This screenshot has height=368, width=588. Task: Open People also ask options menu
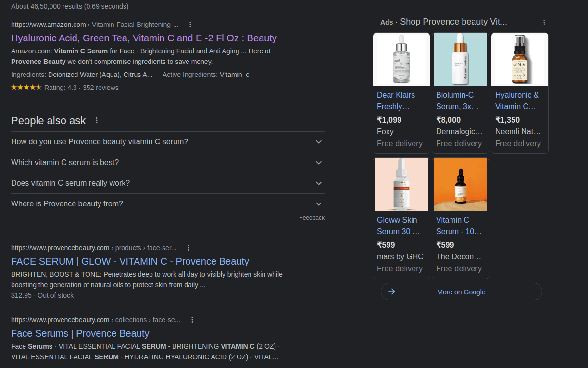tap(97, 120)
